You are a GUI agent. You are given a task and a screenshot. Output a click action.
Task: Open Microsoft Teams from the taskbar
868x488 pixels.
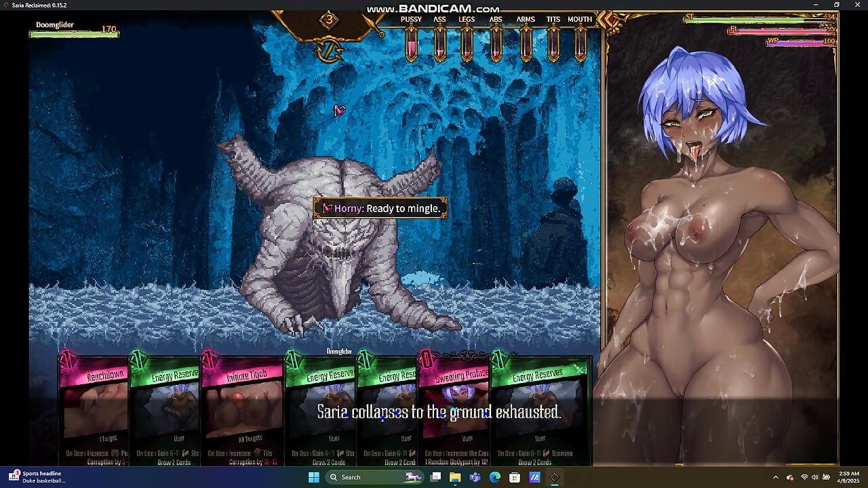point(475,477)
